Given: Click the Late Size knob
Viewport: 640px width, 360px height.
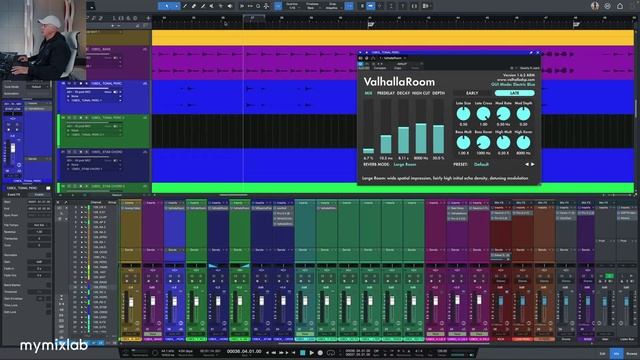Looking at the screenshot, I should (x=463, y=114).
